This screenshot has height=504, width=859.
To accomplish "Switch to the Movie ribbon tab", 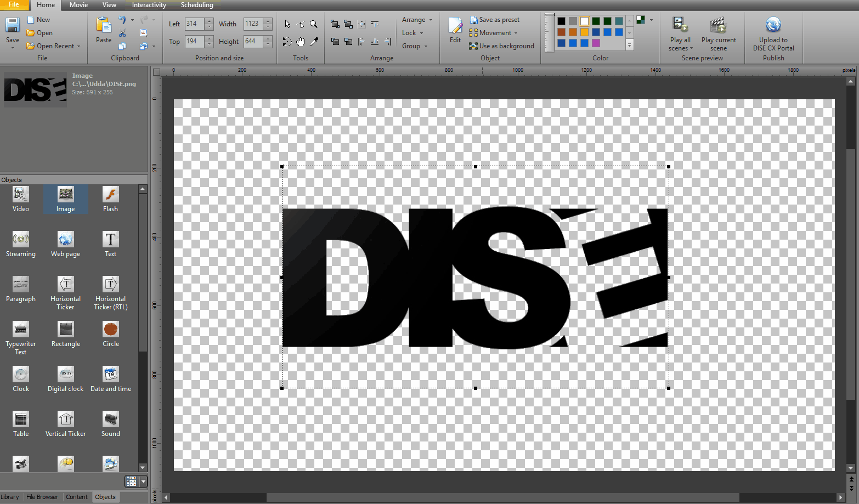I will click(78, 5).
